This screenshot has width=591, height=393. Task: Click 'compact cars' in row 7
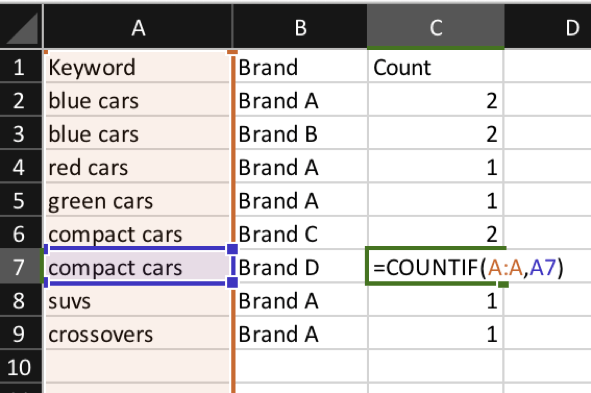(x=138, y=267)
